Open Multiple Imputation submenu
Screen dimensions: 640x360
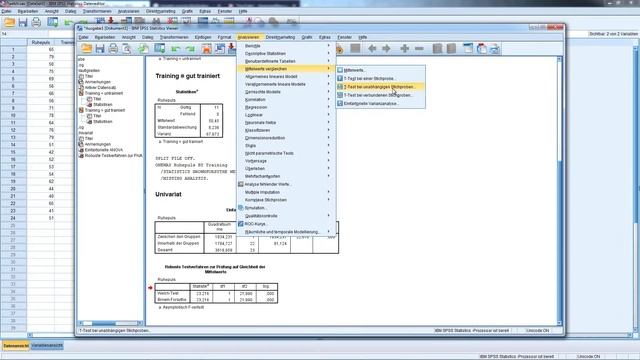click(x=286, y=192)
